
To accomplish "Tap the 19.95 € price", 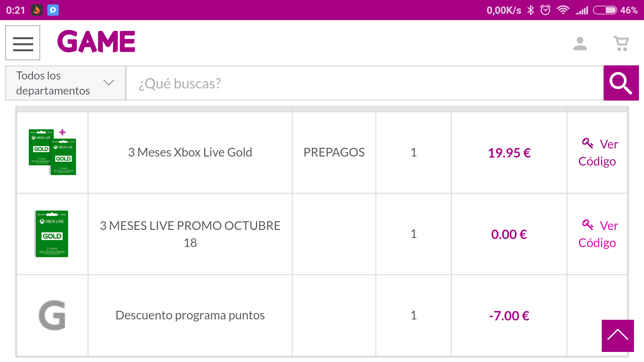I will [509, 153].
